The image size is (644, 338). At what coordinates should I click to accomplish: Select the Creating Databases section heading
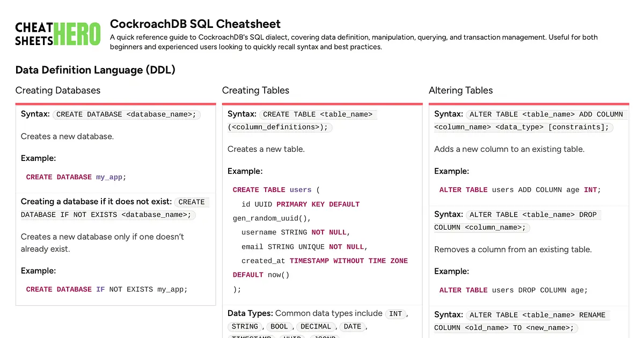[57, 90]
